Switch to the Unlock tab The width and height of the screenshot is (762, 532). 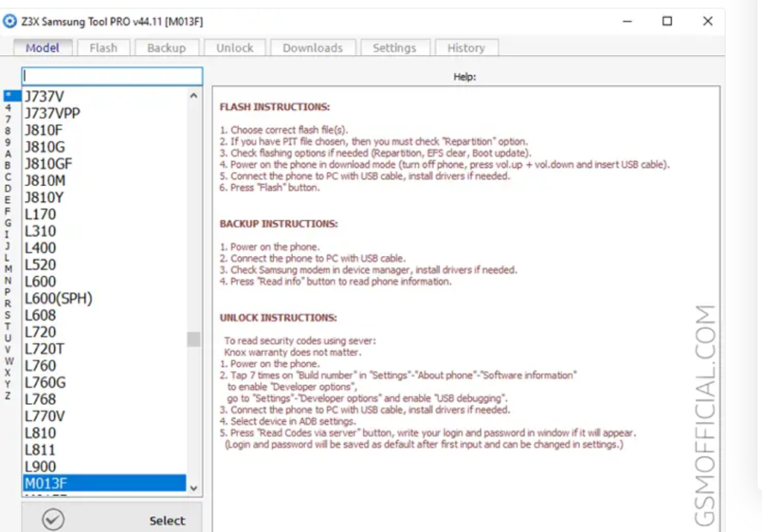point(234,48)
